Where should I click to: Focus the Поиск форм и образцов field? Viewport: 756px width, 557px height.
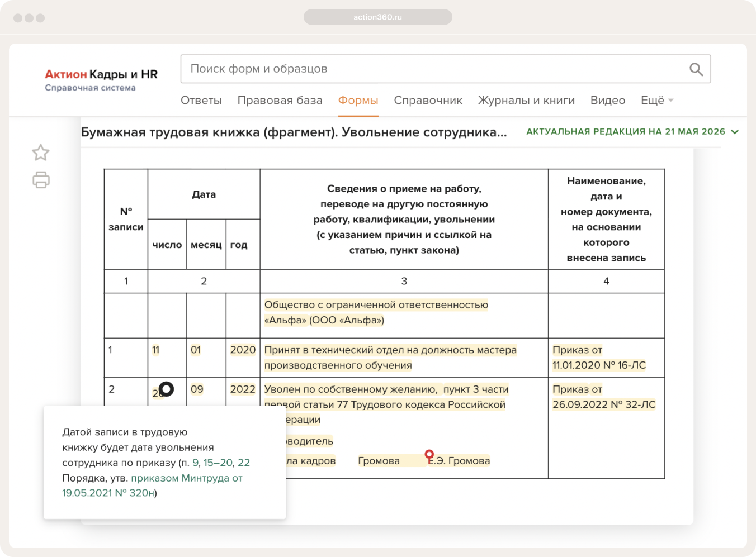coord(446,69)
